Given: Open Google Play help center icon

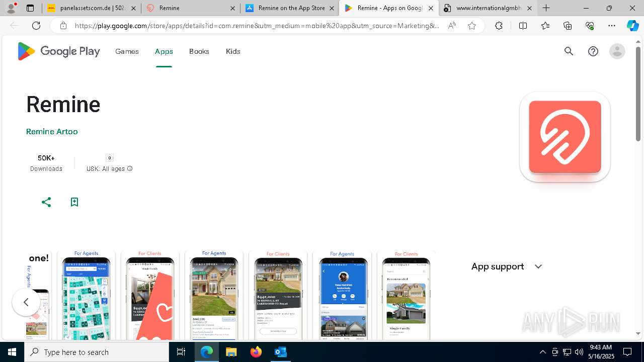Looking at the screenshot, I should coord(593,51).
